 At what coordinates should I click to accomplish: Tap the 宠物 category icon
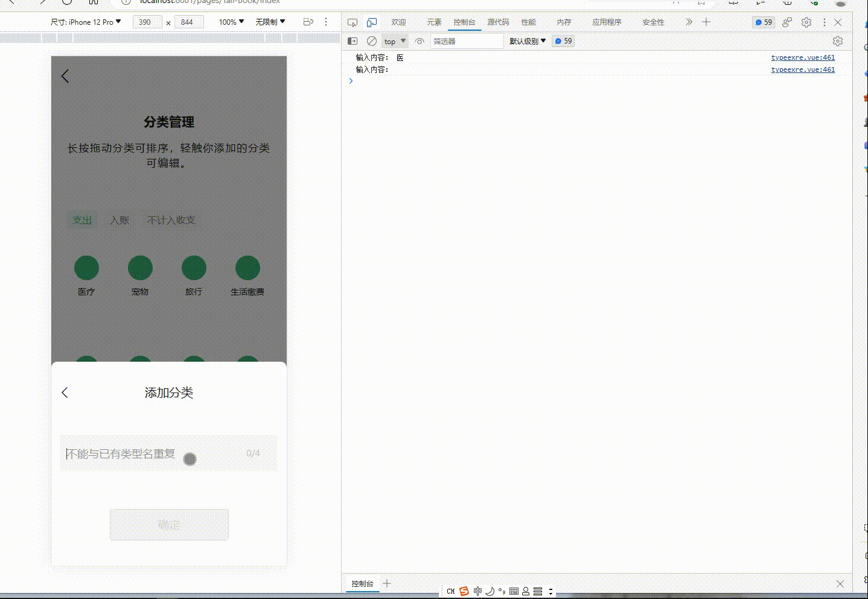coord(140,267)
